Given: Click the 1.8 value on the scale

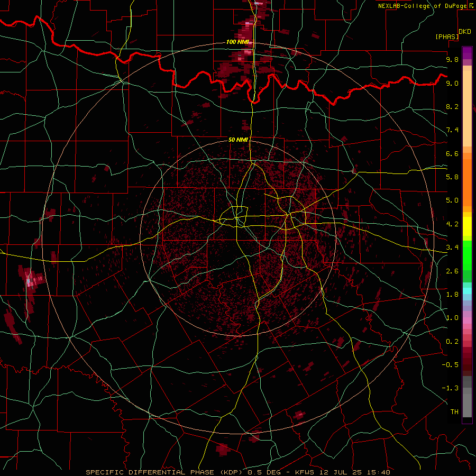Looking at the screenshot, I should pos(452,295).
